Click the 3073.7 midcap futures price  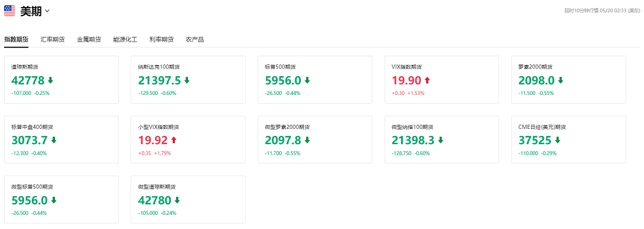click(30, 141)
